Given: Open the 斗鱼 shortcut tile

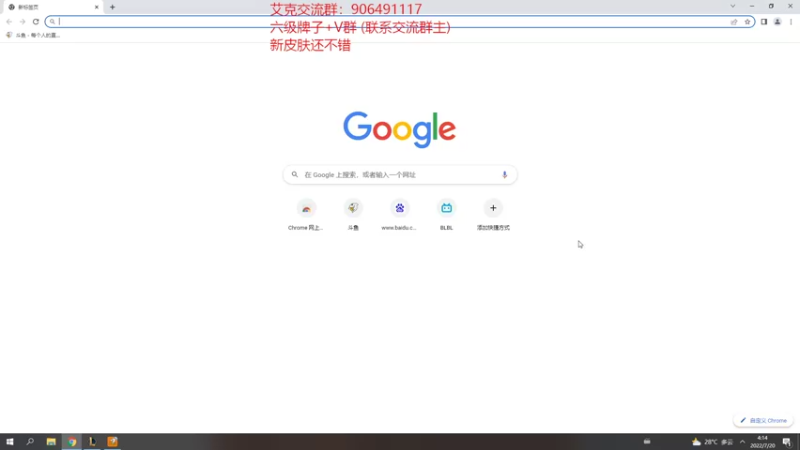Looking at the screenshot, I should tap(353, 214).
